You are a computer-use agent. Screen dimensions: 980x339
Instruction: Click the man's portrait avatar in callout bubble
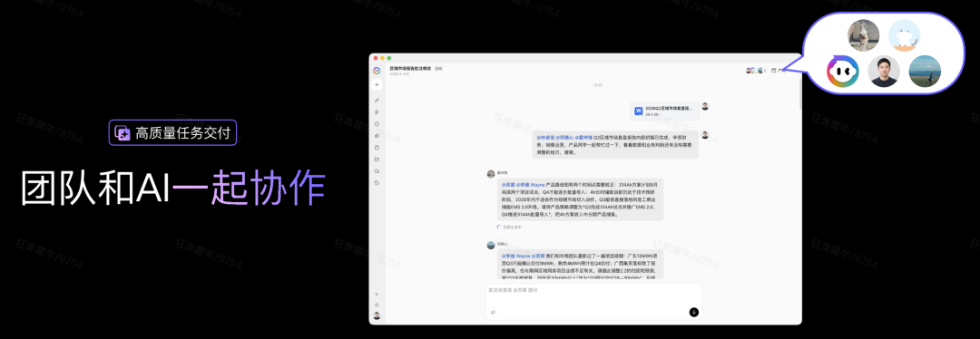(884, 72)
